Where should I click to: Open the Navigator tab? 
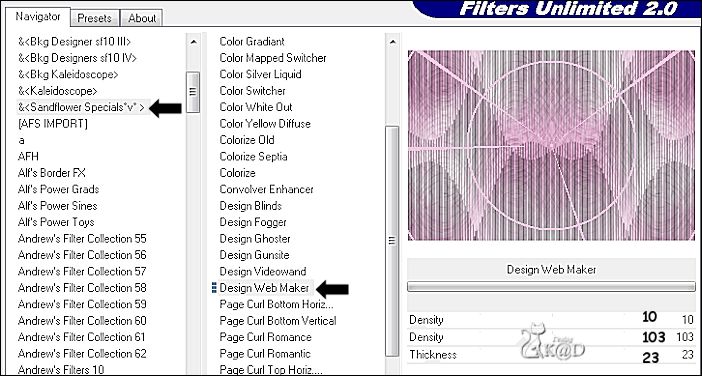[38, 17]
